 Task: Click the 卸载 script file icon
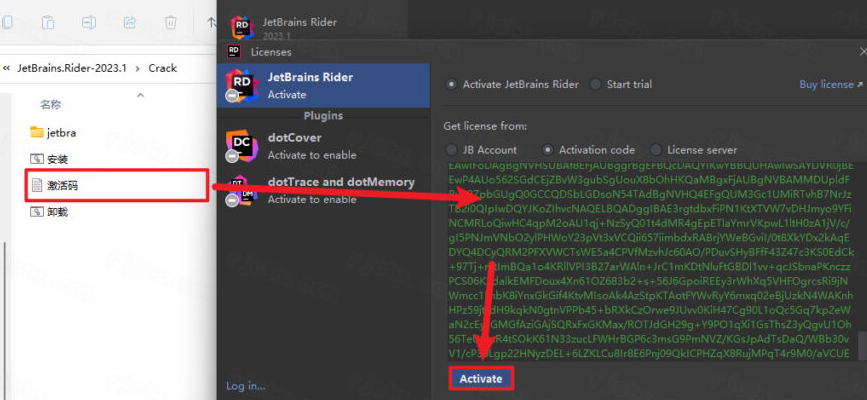pos(36,212)
